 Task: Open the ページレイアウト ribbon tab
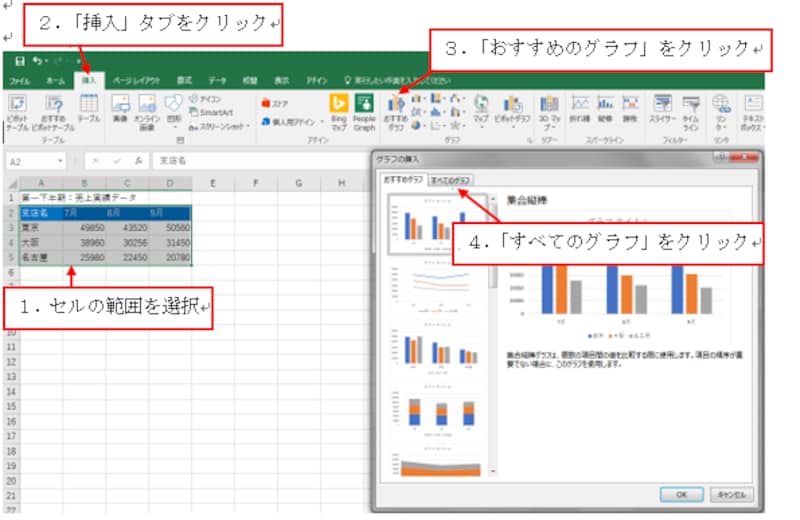pyautogui.click(x=136, y=81)
